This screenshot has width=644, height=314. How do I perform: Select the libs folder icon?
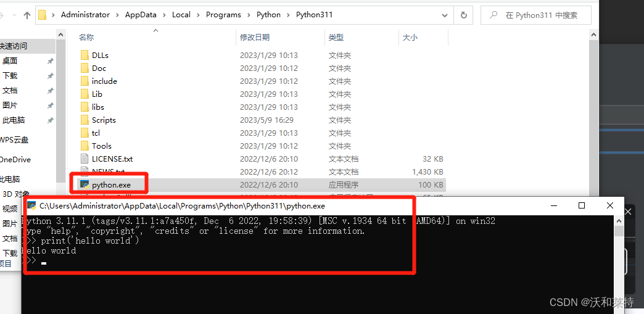tap(85, 107)
